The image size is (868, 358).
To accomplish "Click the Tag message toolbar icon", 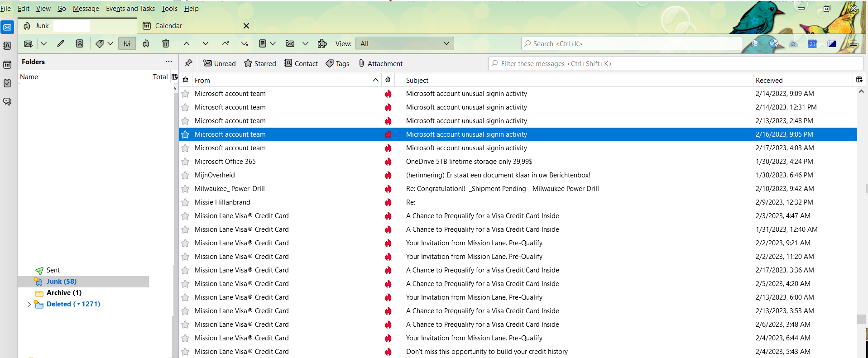I will [100, 43].
